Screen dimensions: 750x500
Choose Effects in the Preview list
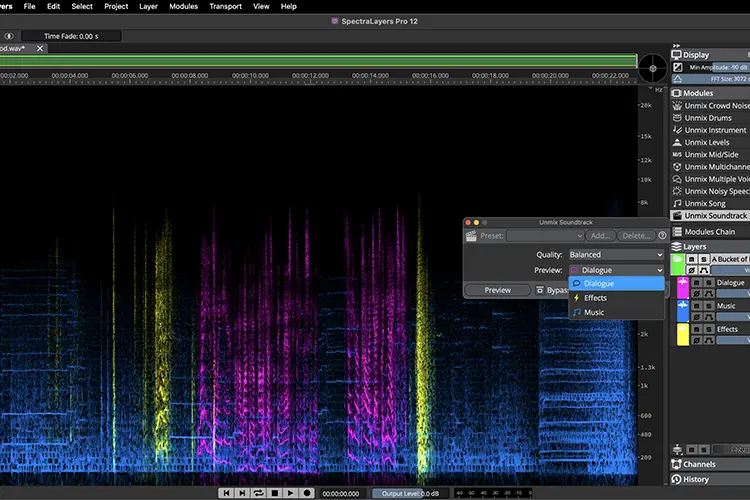coord(617,298)
